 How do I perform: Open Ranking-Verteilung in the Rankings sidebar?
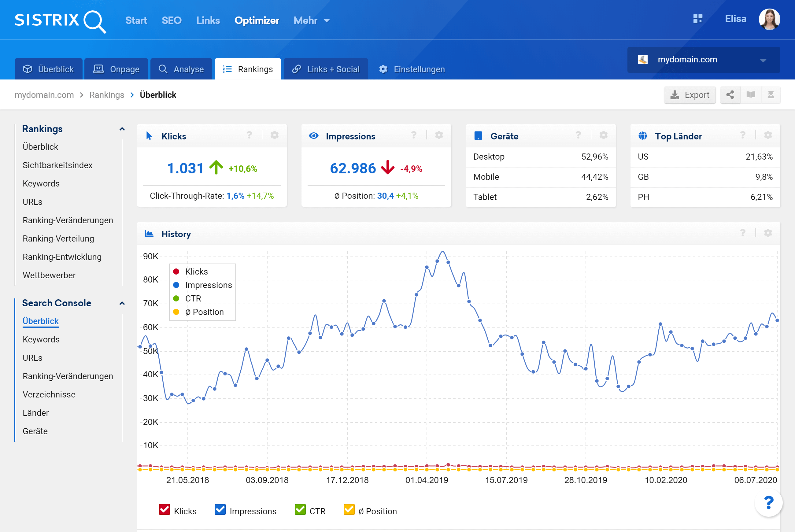58,239
